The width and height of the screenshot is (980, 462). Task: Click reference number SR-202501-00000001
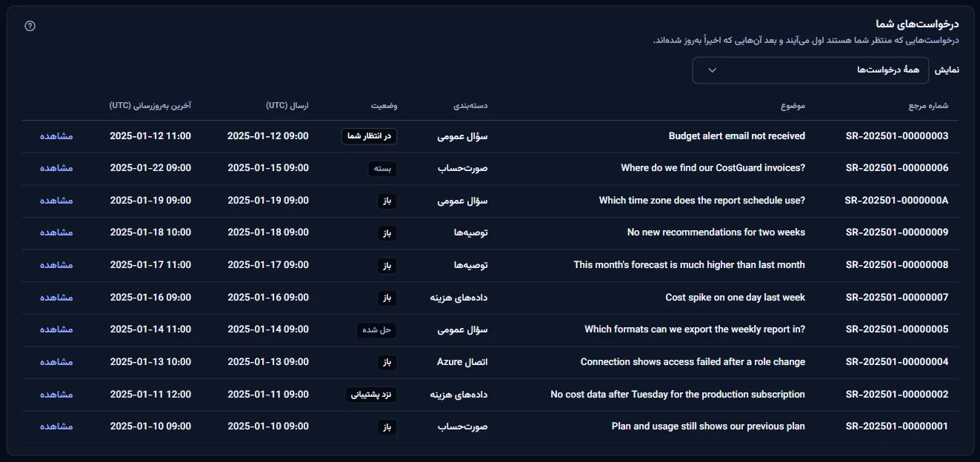(896, 426)
